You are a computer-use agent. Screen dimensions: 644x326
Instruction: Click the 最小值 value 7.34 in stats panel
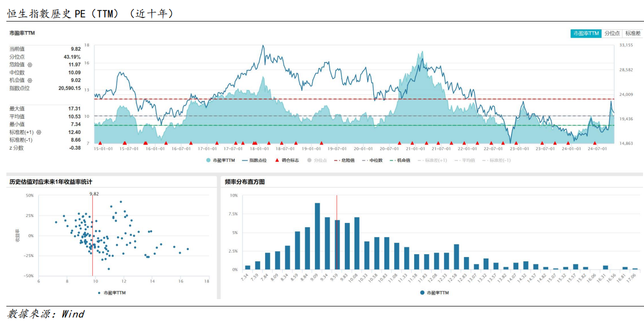coord(76,124)
